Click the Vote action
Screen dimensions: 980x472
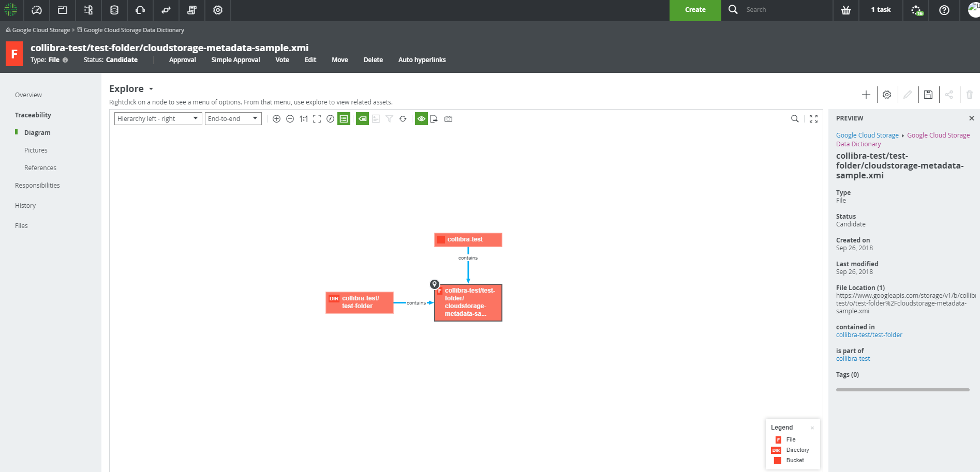(282, 60)
